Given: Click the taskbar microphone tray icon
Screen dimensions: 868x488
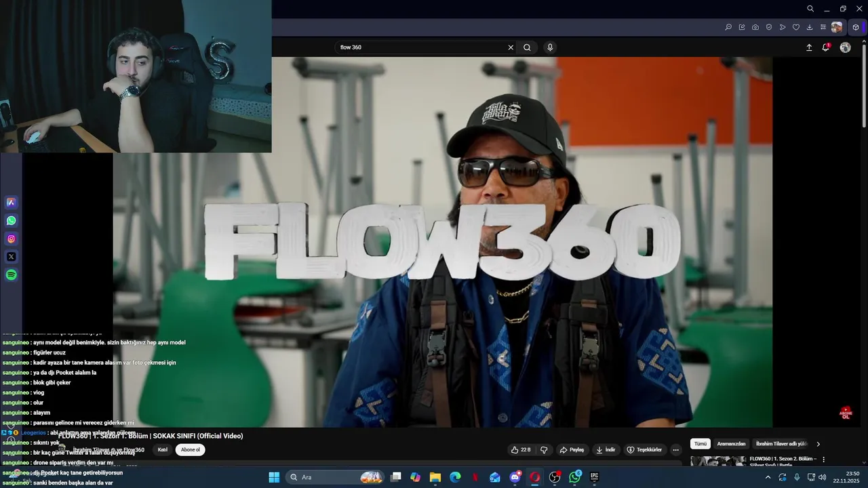Looking at the screenshot, I should tap(797, 477).
